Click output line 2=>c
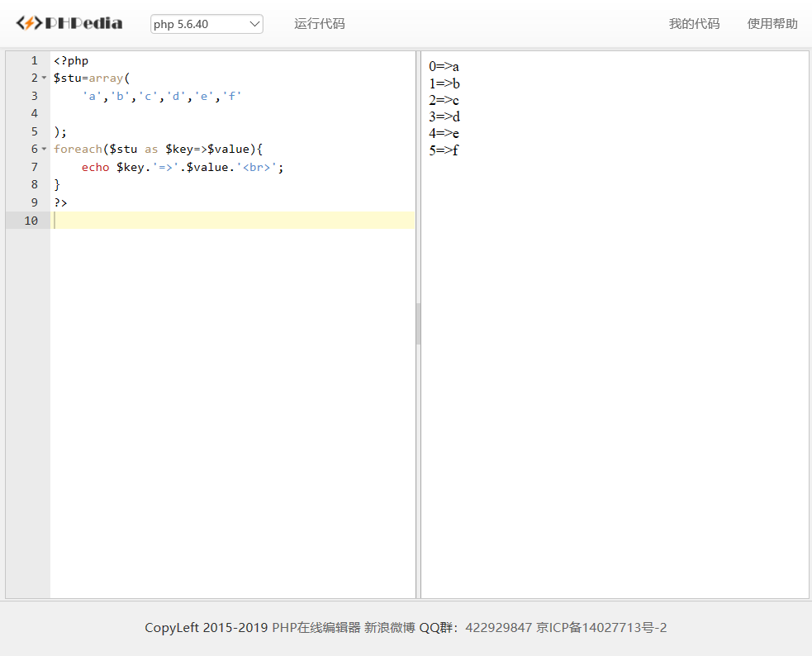Image resolution: width=812 pixels, height=656 pixels. click(444, 100)
